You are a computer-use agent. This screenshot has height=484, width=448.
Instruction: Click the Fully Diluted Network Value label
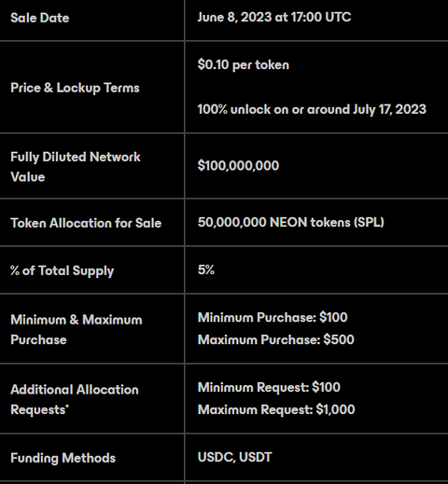click(x=76, y=167)
